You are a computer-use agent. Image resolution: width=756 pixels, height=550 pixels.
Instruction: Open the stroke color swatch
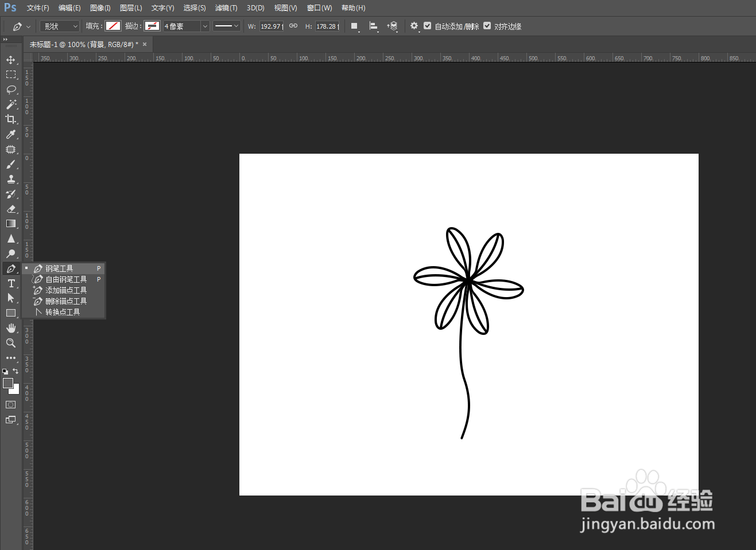click(x=152, y=26)
